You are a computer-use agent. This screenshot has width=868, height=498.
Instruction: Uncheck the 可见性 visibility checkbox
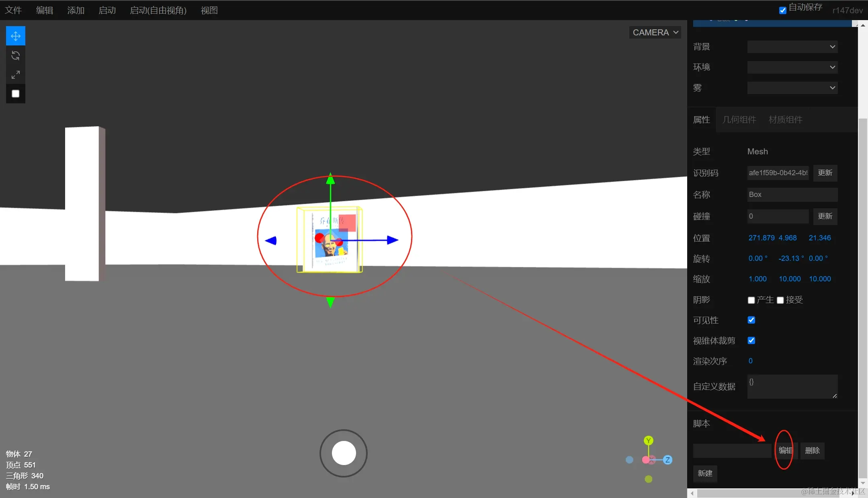tap(751, 320)
